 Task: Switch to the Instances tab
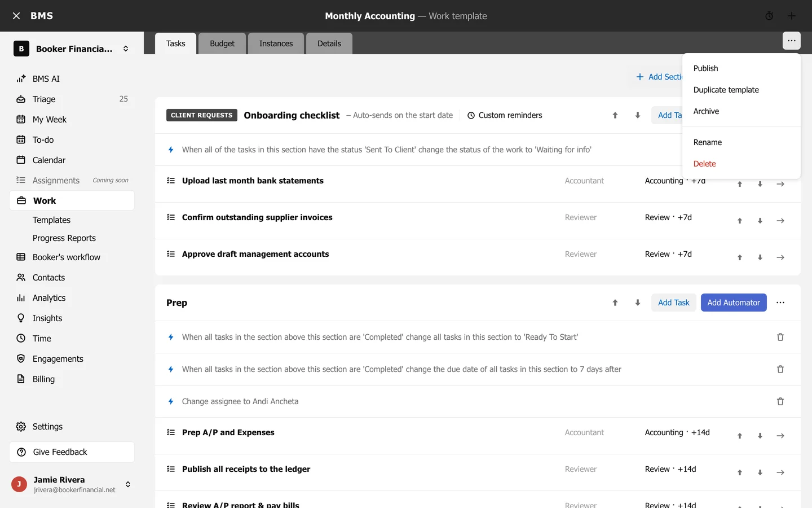[276, 43]
